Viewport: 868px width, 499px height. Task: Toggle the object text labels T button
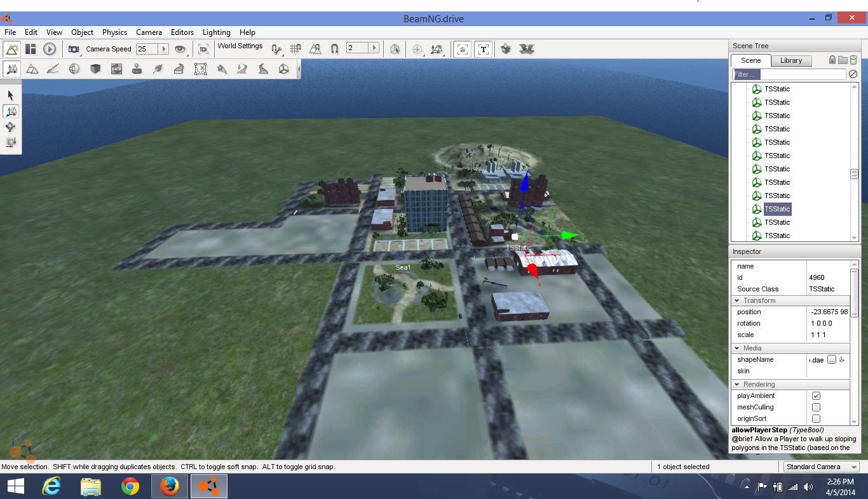coord(484,49)
